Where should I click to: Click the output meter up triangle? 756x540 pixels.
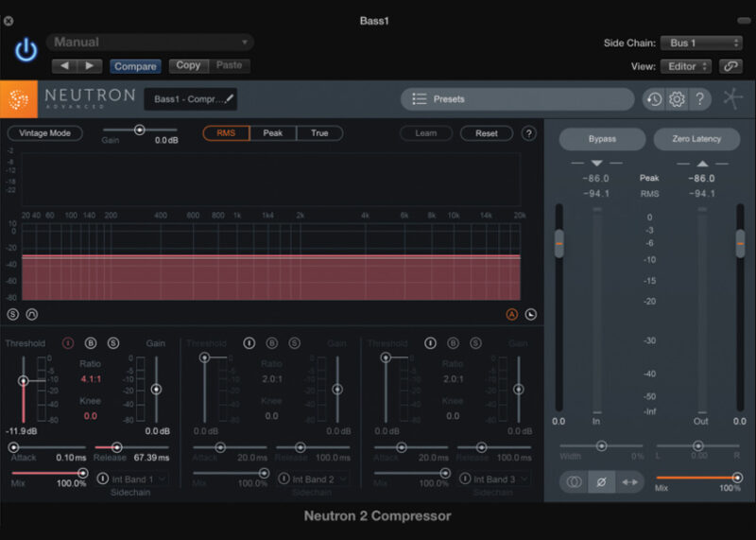(702, 163)
